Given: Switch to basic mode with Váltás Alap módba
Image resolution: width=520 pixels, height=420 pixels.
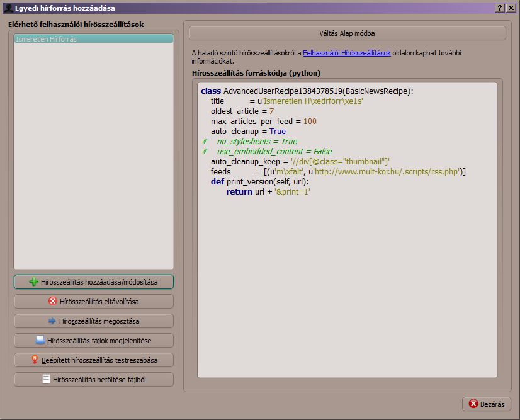Looking at the screenshot, I should [x=348, y=33].
